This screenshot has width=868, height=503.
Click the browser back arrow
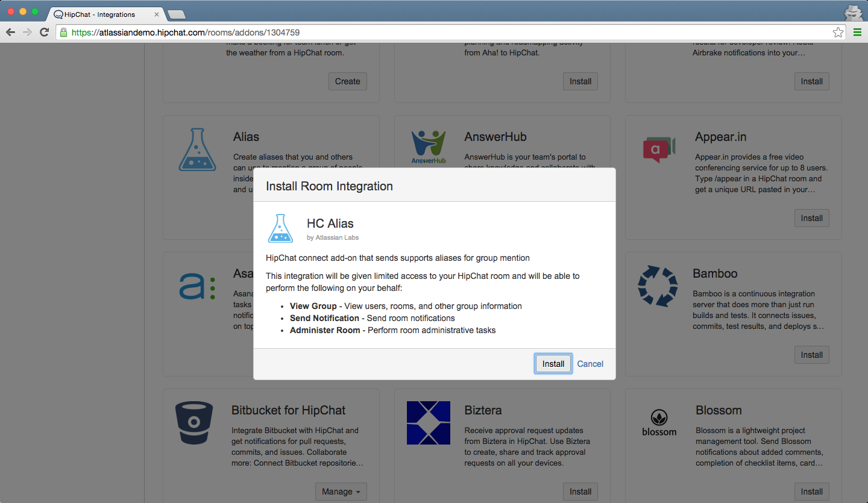click(10, 33)
